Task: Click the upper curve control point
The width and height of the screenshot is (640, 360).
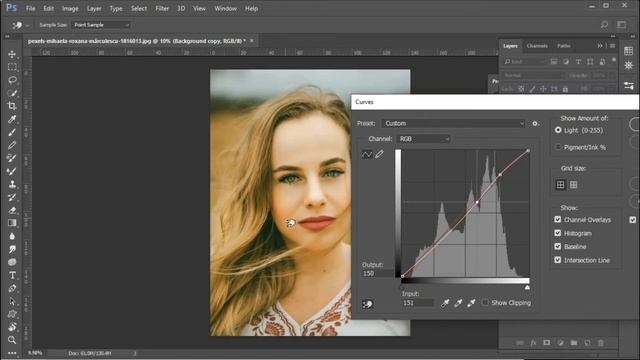Action: coord(500,175)
